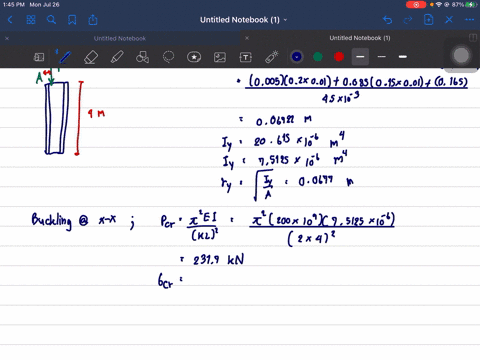Bookmark the current page
480x360 pixels.
pyautogui.click(x=72, y=20)
